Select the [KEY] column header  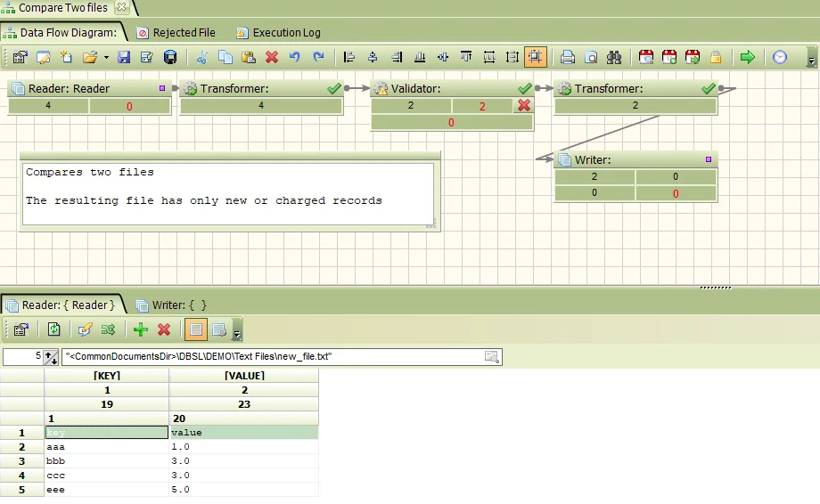point(107,376)
